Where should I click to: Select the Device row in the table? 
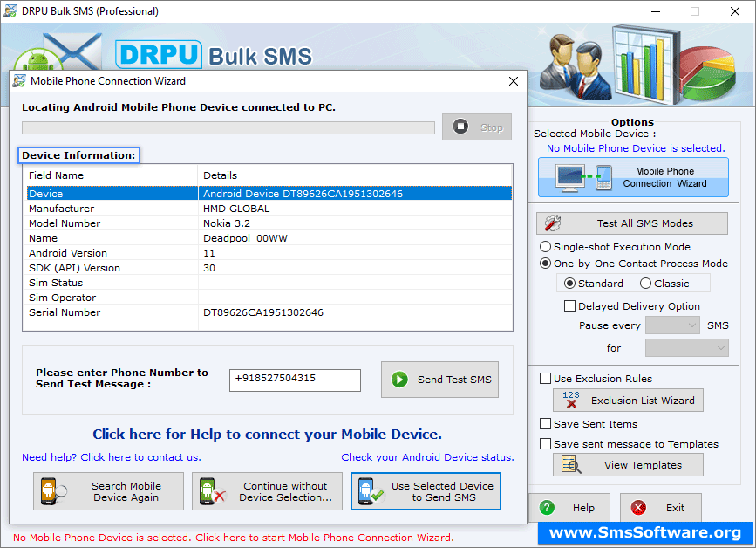(269, 194)
